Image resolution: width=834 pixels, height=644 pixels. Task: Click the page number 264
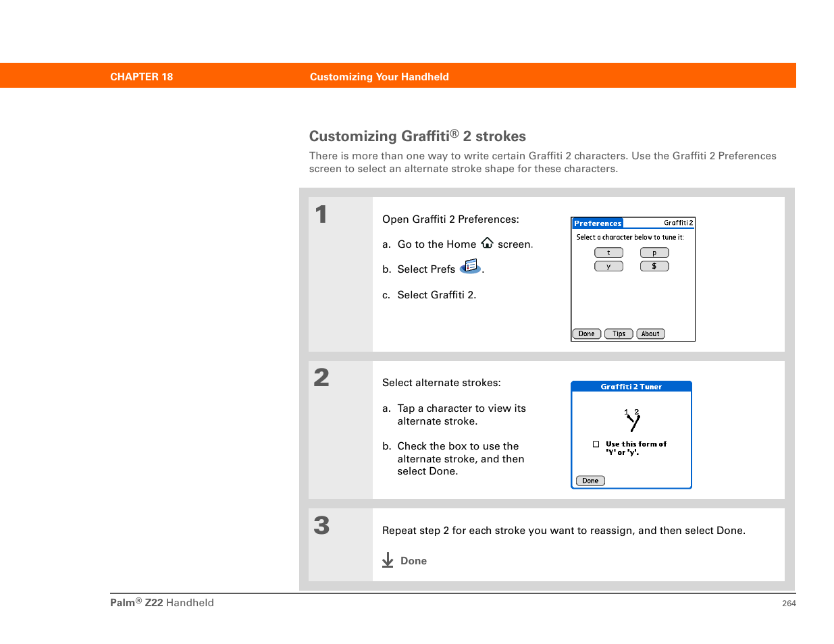tap(789, 603)
